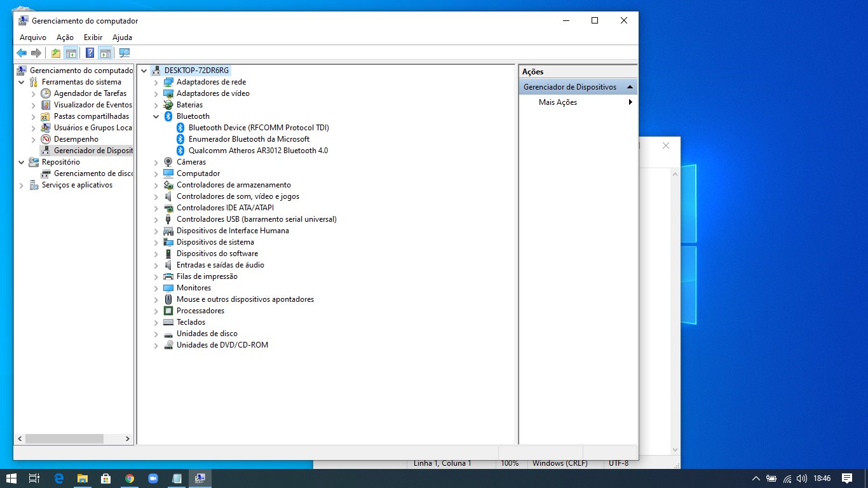The width and height of the screenshot is (868, 488).
Task: Select Dispositivos de Interface Humana row
Action: point(233,231)
